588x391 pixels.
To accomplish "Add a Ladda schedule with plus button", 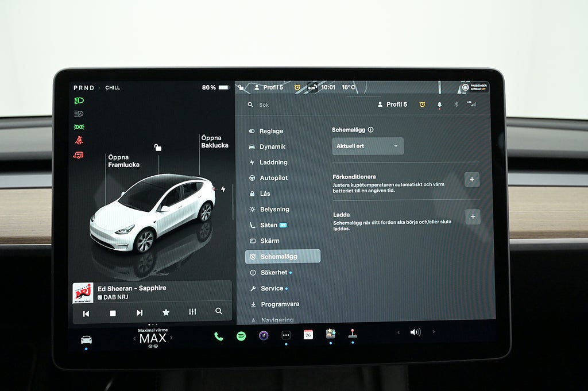I will pos(472,216).
